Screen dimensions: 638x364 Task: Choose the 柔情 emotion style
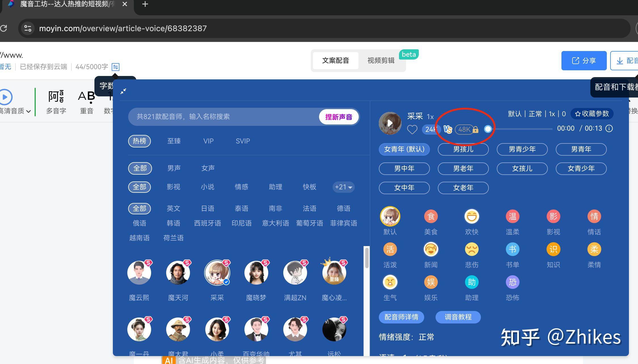(x=594, y=255)
